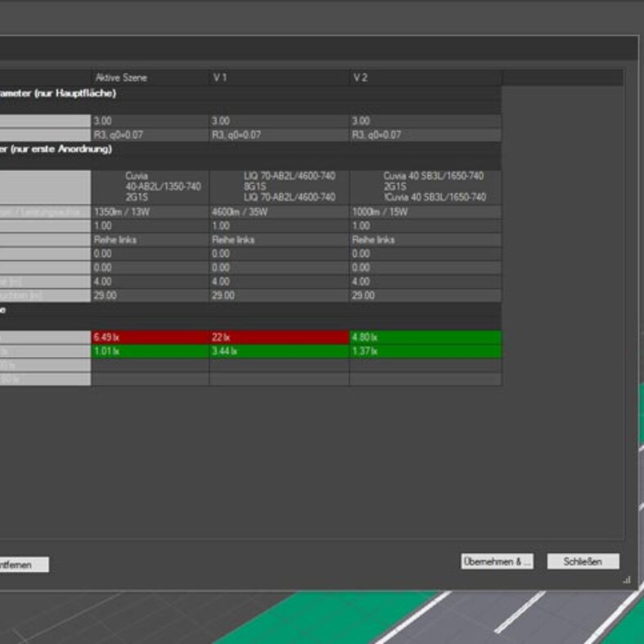Screen dimensions: 644x644
Task: Select the green 1.37 lx cell
Action: pos(425,351)
